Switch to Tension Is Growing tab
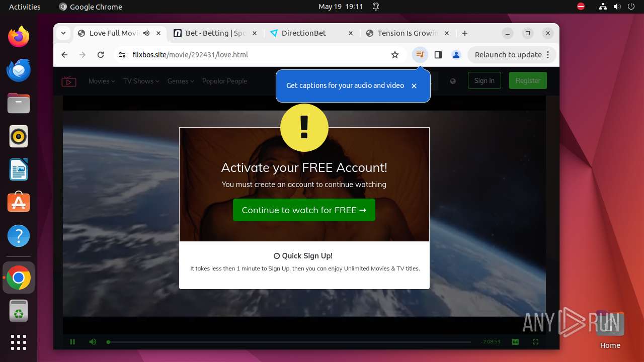 [x=408, y=33]
